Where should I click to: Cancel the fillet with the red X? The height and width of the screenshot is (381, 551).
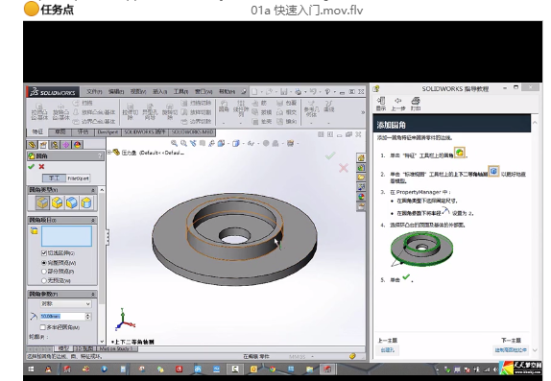point(41,167)
